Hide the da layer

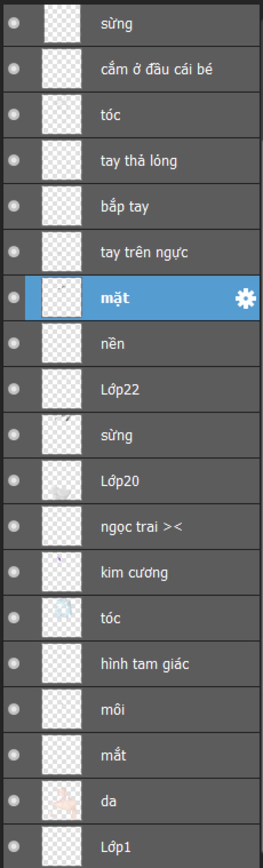(x=14, y=801)
